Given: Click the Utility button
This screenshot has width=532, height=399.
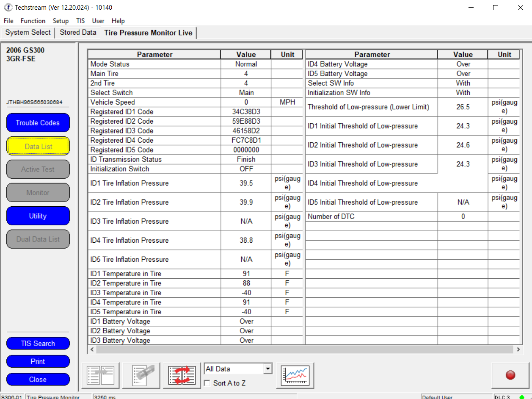Looking at the screenshot, I should coord(38,216).
